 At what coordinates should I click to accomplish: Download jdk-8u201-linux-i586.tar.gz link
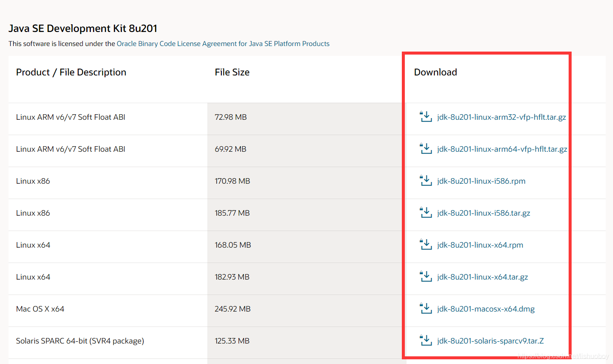[484, 213]
